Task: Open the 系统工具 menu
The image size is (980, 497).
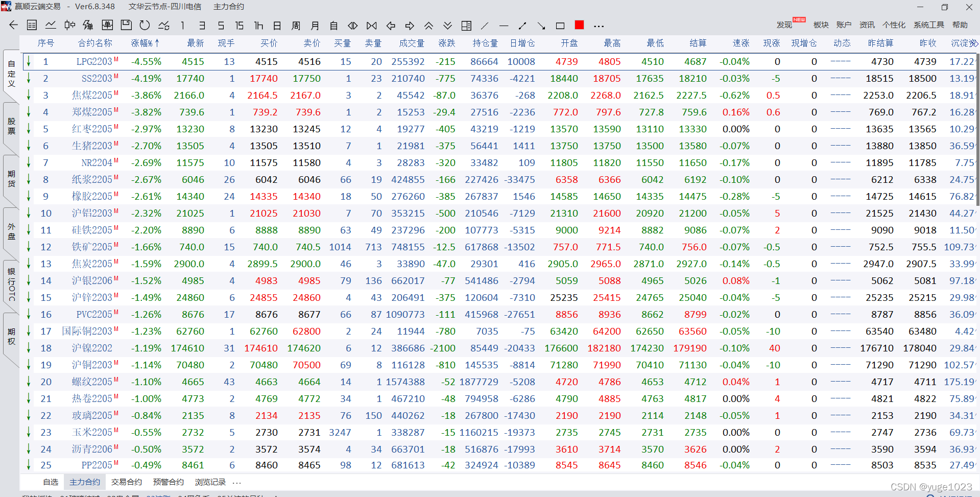Action: (x=928, y=25)
